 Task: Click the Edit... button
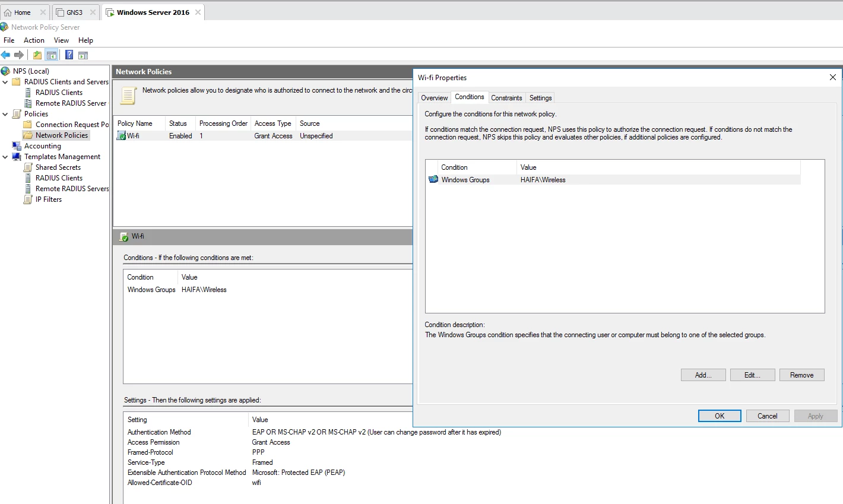tap(753, 375)
